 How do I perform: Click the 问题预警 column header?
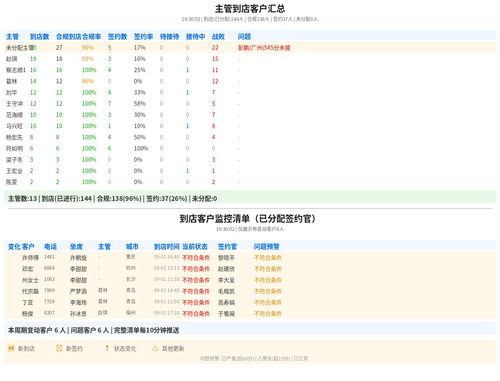(267, 247)
